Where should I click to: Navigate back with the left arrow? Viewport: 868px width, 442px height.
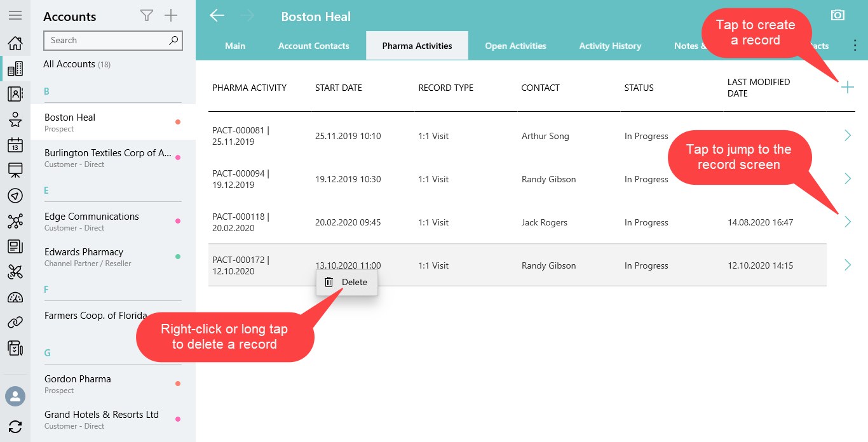[x=217, y=16]
